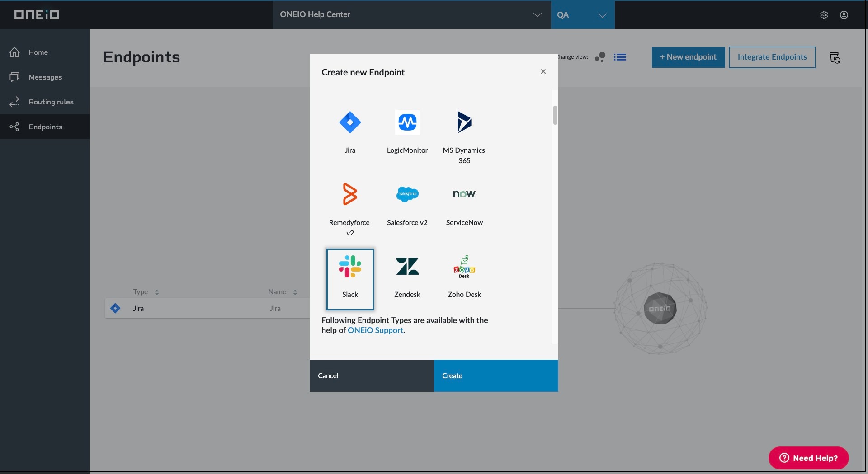This screenshot has height=474, width=868.
Task: Click the Routing rules arrows icon
Action: [14, 102]
